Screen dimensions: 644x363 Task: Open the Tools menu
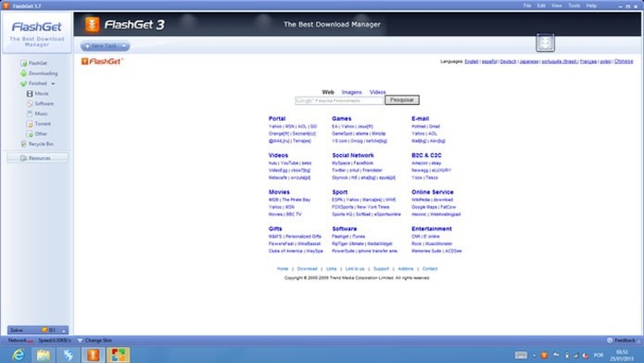(x=574, y=6)
